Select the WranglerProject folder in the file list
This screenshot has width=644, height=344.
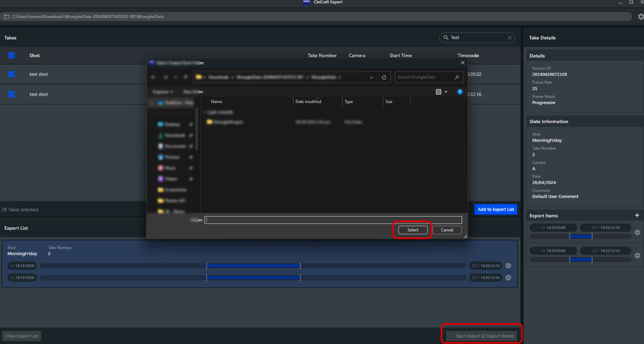[x=225, y=122]
